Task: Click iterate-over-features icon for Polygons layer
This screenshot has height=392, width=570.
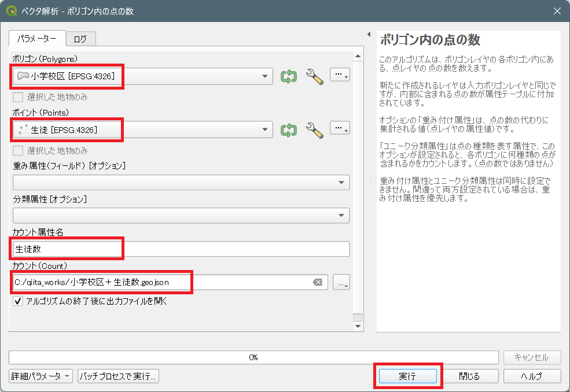Action: click(x=289, y=76)
